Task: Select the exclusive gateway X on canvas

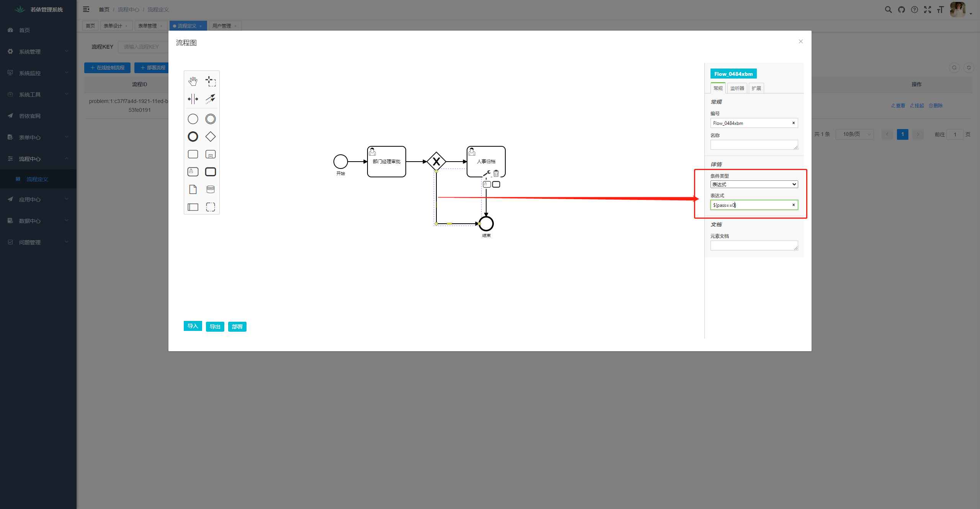Action: coord(436,162)
